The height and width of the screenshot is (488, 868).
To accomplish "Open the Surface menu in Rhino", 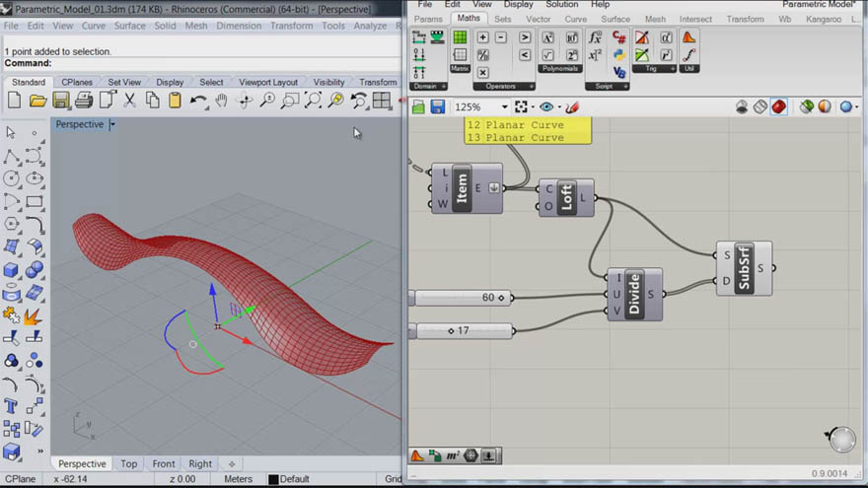I will 129,26.
